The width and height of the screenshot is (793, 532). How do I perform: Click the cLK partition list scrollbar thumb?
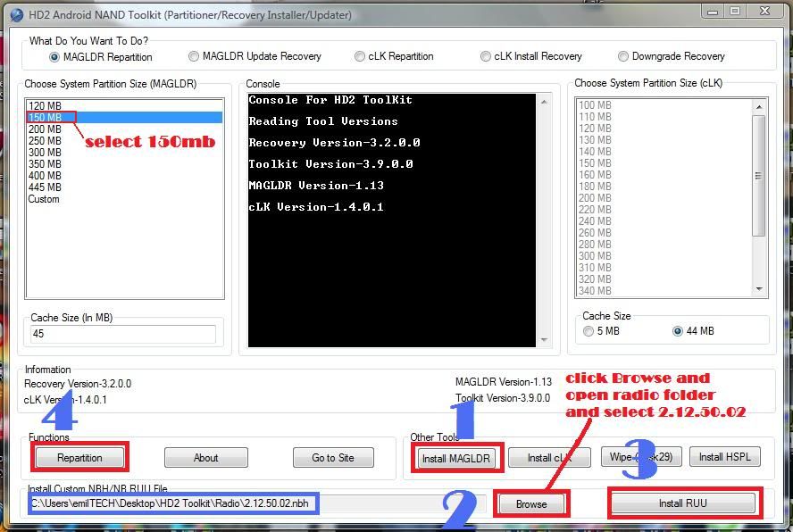pyautogui.click(x=758, y=176)
